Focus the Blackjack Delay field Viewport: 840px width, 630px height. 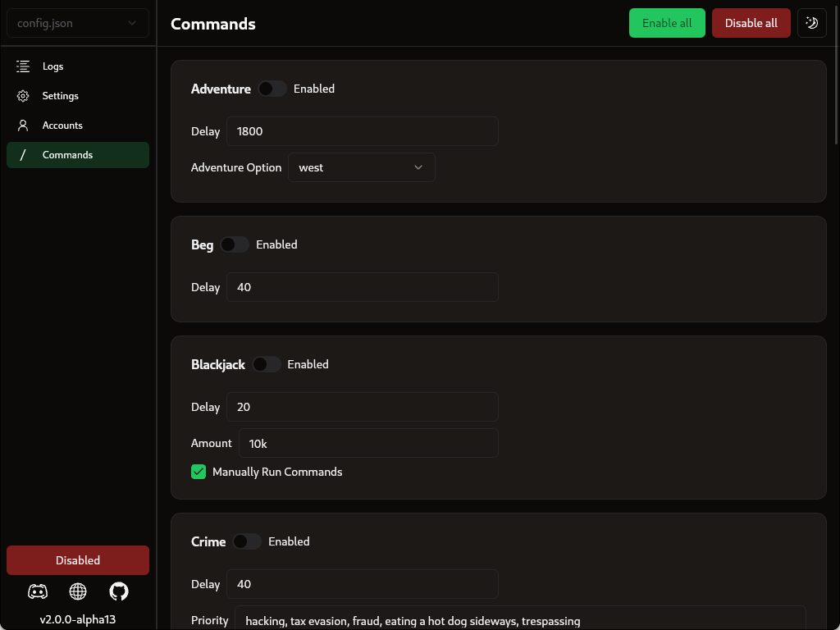click(363, 407)
